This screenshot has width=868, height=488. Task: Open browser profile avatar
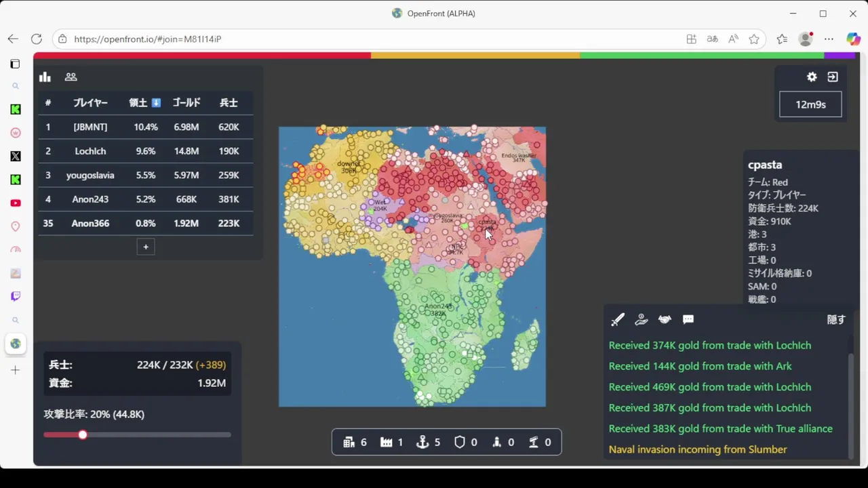pyautogui.click(x=806, y=39)
